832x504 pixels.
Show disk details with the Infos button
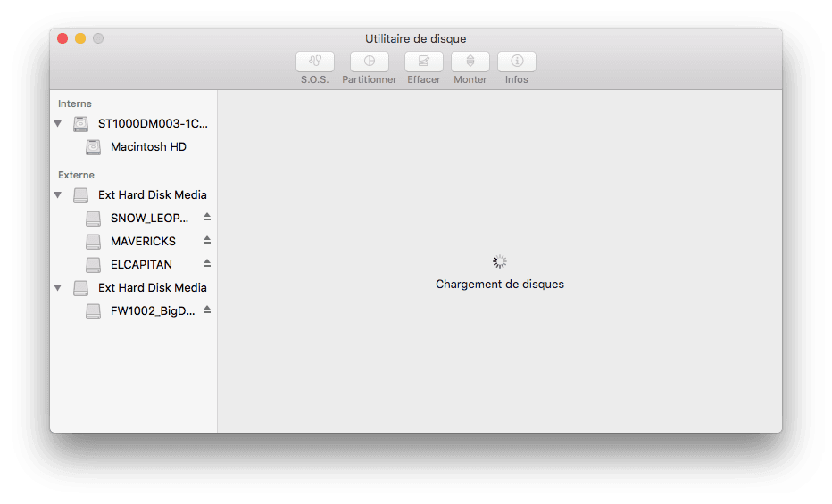(516, 62)
